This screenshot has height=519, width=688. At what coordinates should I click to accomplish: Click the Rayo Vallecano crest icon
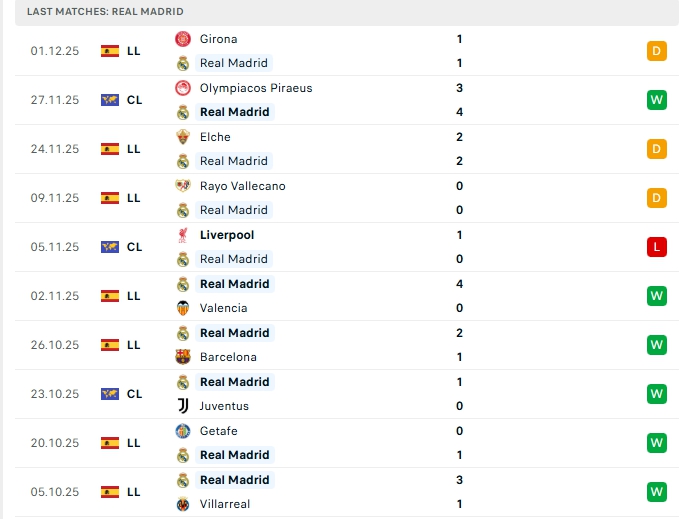click(183, 186)
